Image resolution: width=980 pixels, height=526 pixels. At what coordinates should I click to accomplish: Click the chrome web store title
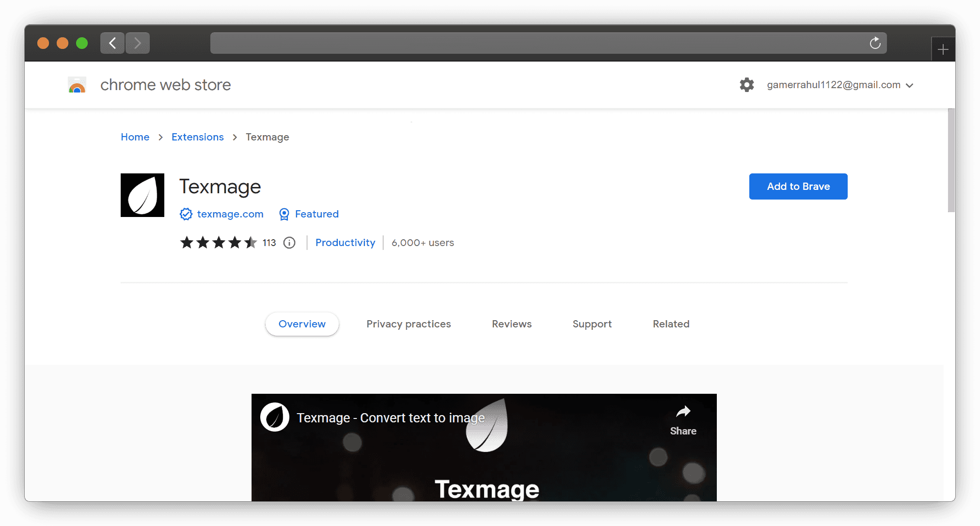(x=166, y=85)
